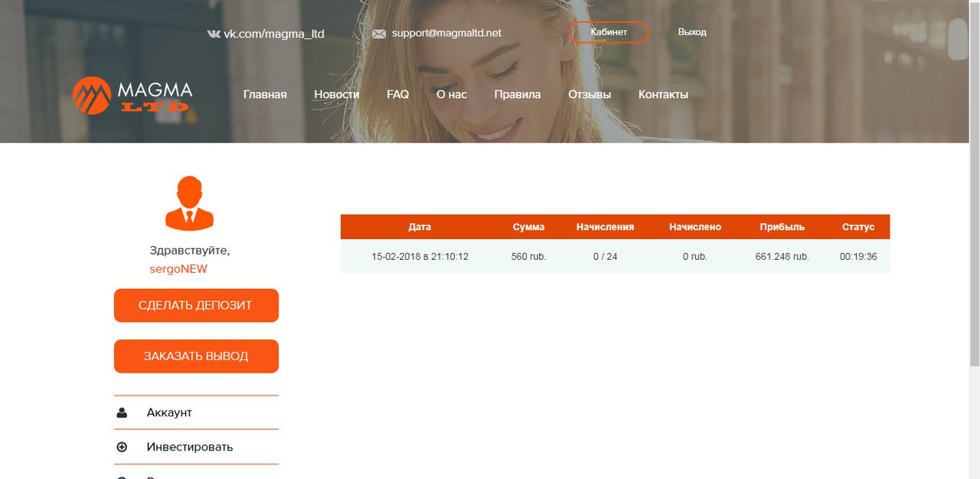Image resolution: width=980 pixels, height=479 pixels.
Task: Click the Начисления column header
Action: coord(605,227)
